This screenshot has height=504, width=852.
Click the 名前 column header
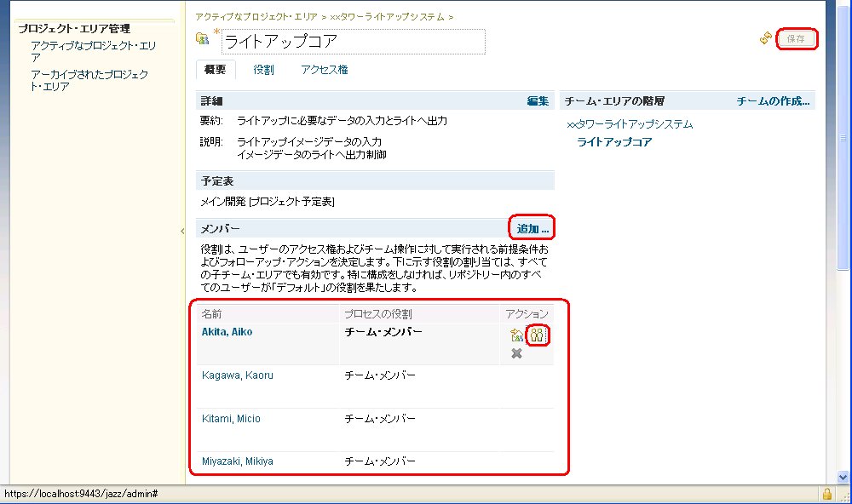(211, 314)
